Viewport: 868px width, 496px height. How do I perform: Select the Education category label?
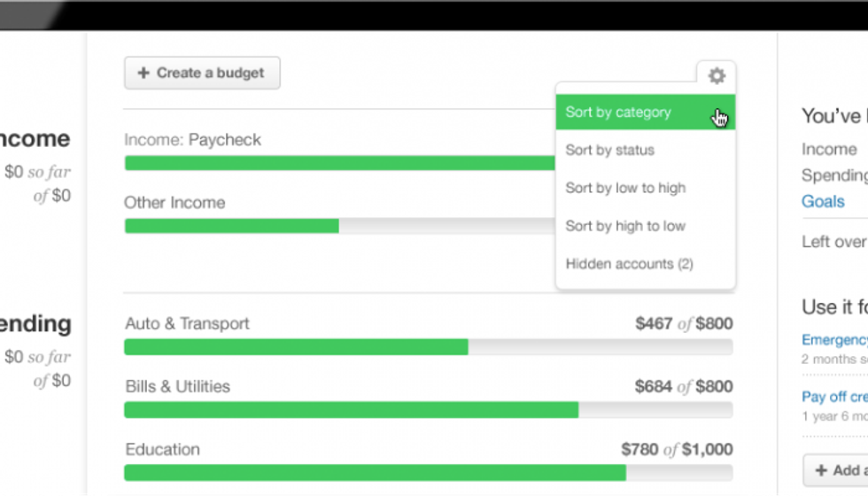pyautogui.click(x=162, y=450)
